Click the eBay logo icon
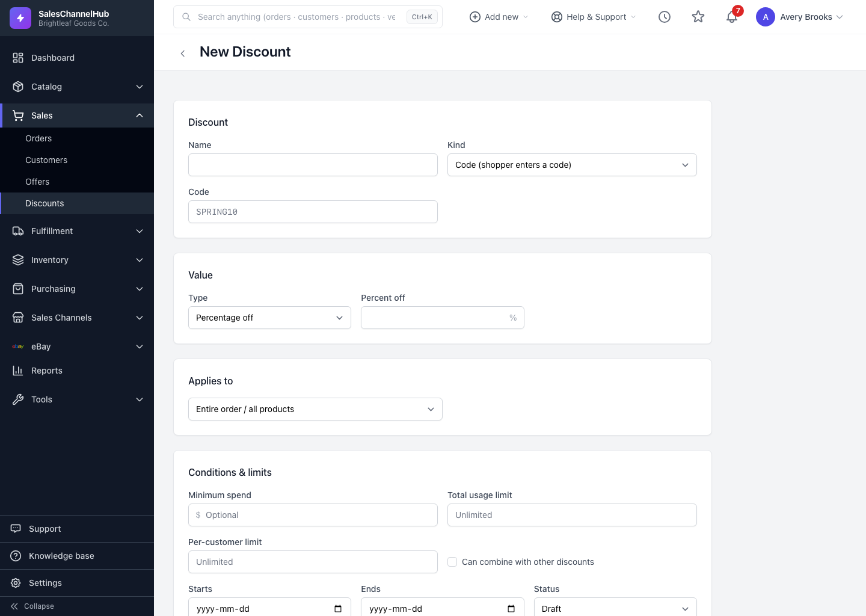866x616 pixels. [18, 346]
